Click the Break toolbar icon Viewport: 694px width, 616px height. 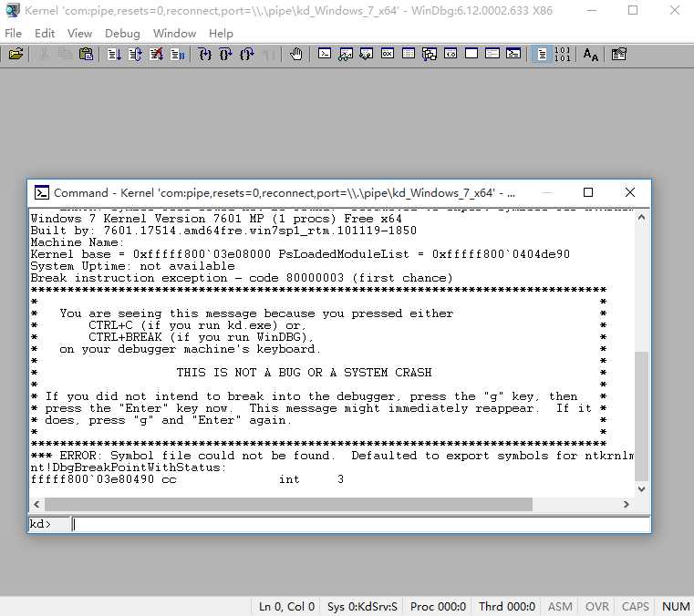[178, 55]
